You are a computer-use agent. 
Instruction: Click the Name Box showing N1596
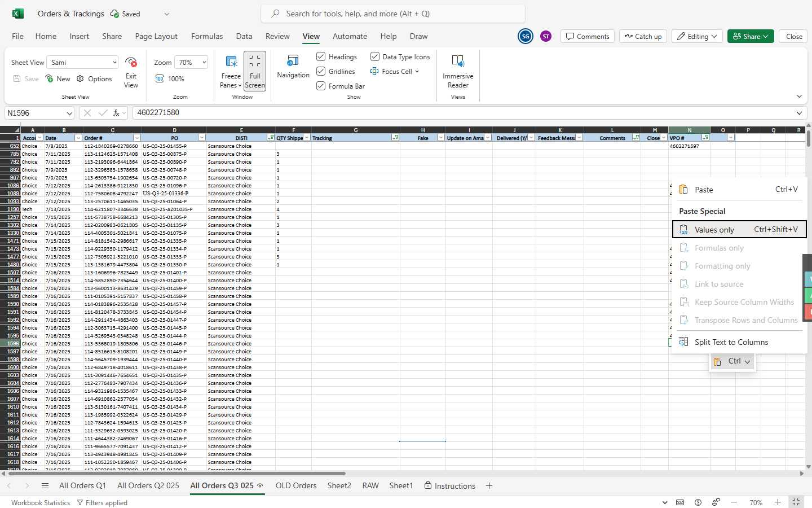pyautogui.click(x=35, y=113)
